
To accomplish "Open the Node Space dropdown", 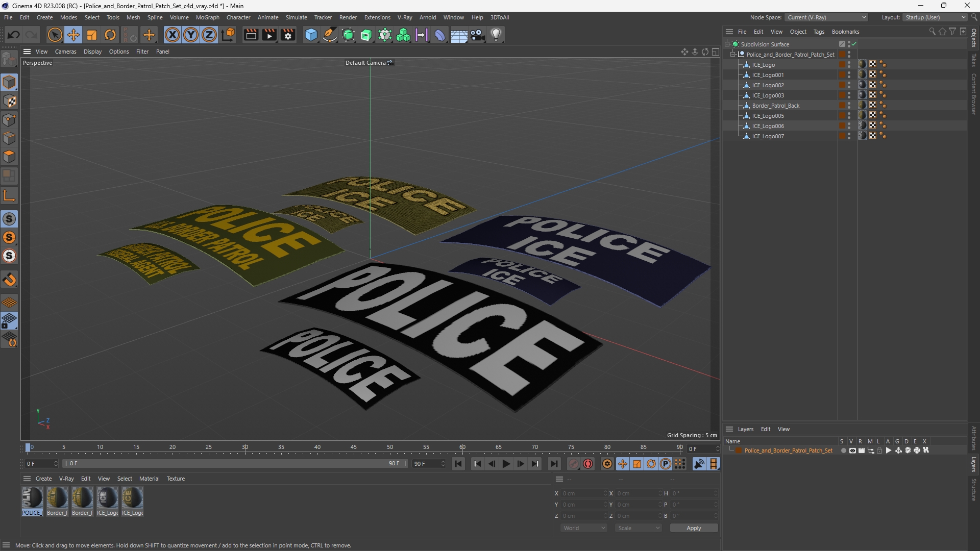I will point(826,17).
